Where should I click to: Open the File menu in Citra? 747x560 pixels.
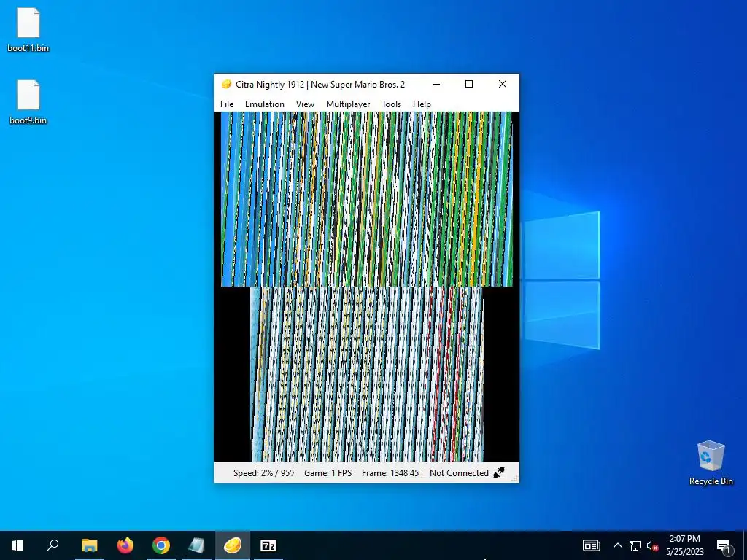[227, 104]
